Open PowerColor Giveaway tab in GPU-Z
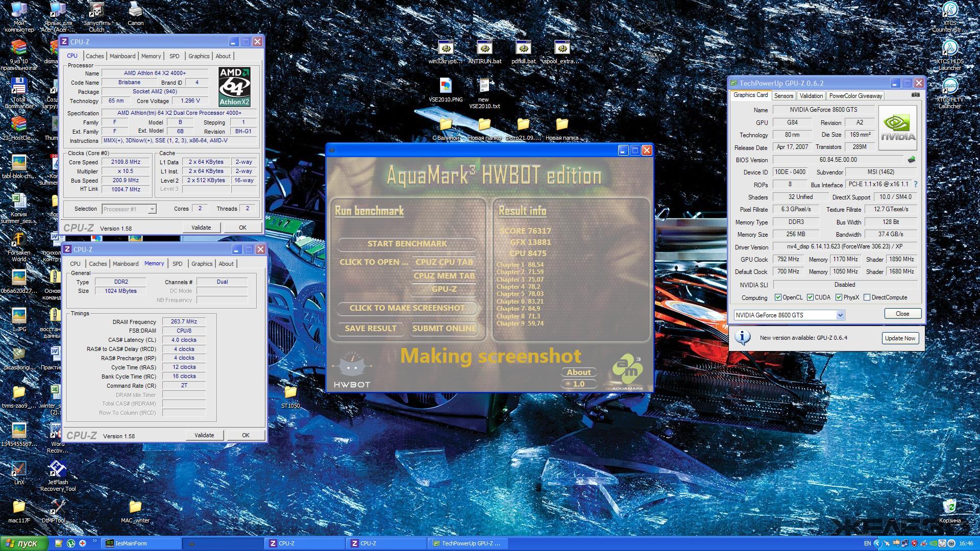The width and height of the screenshot is (980, 551). pos(855,96)
